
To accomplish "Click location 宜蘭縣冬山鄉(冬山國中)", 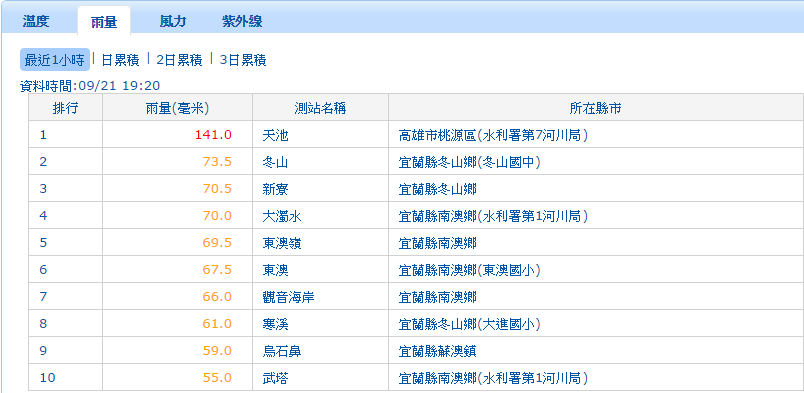I will click(469, 162).
